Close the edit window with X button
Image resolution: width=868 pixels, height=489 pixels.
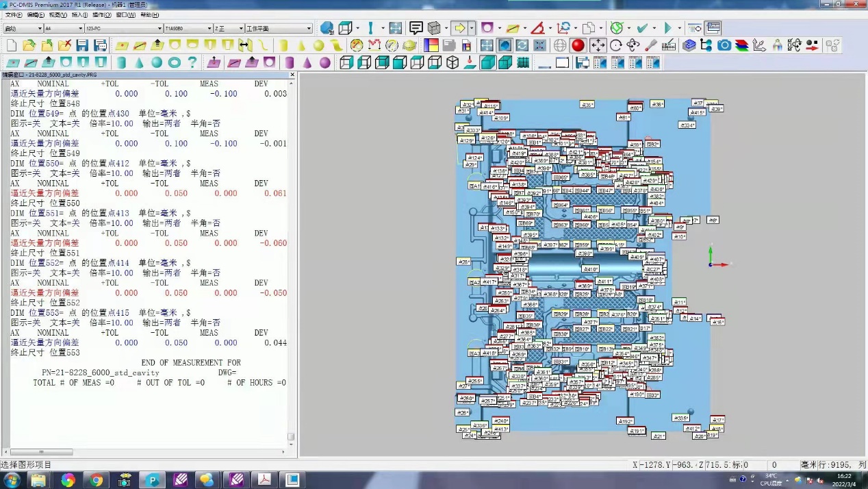click(292, 75)
